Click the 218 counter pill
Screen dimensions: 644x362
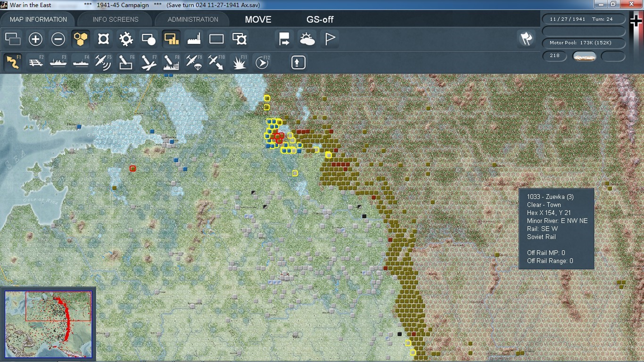pyautogui.click(x=555, y=56)
